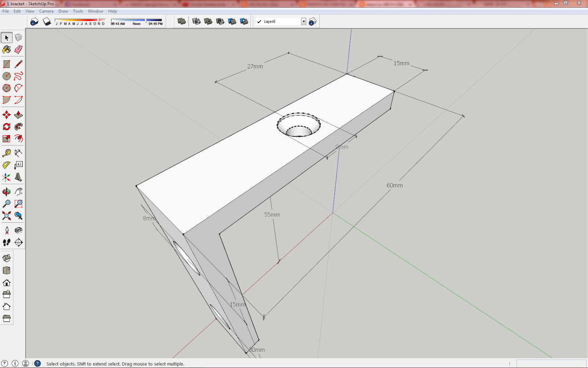Image resolution: width=588 pixels, height=368 pixels.
Task: Select the Zoom Window tool
Action: [18, 204]
